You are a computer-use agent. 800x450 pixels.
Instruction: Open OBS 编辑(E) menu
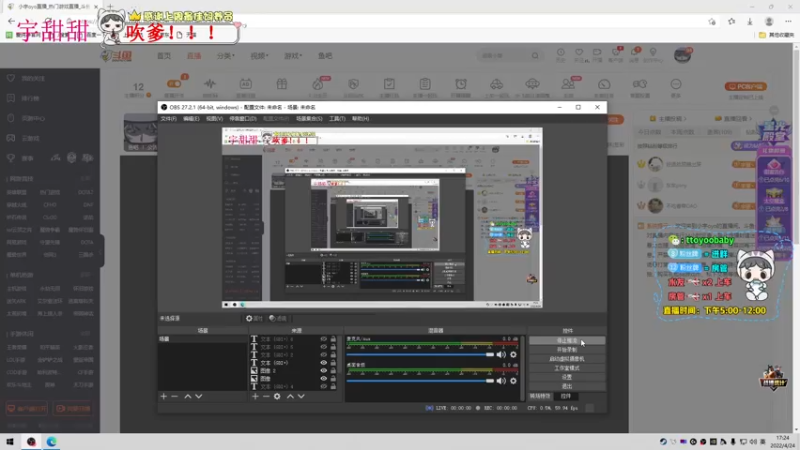(191, 118)
